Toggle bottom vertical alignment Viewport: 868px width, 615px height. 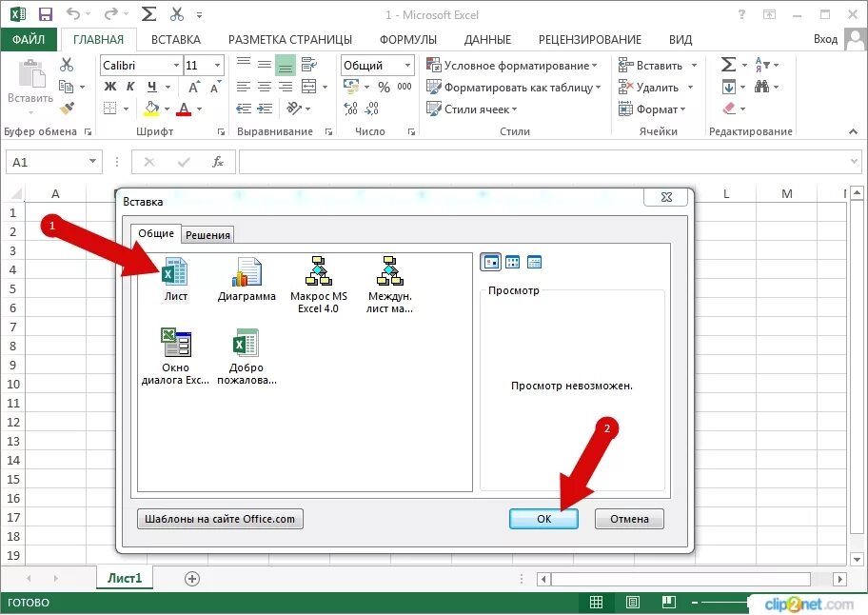286,66
